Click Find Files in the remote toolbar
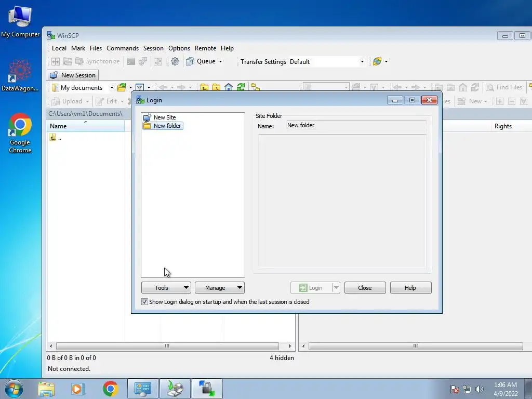 (x=504, y=87)
